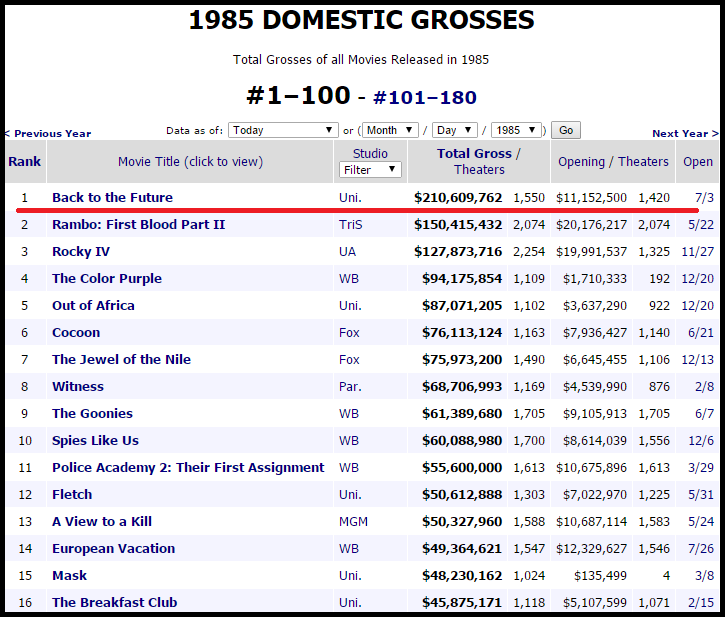
Task: Click The Color Purple title
Action: click(x=106, y=279)
